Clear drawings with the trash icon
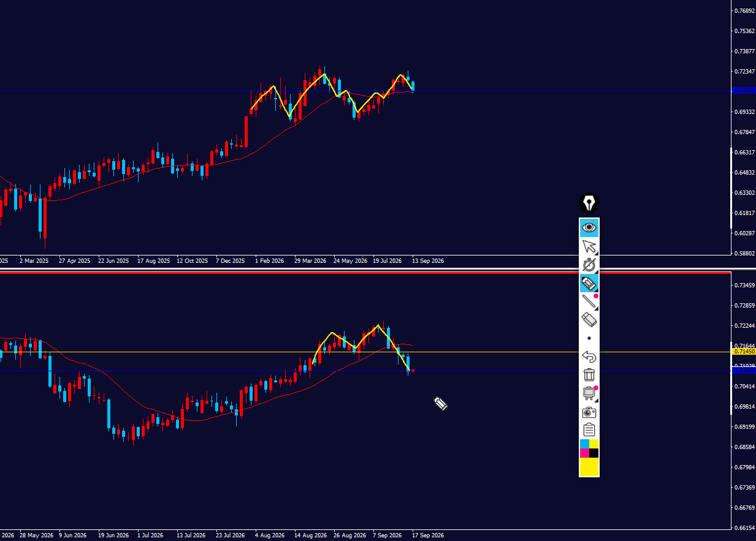The height and width of the screenshot is (541, 756). coord(589,374)
